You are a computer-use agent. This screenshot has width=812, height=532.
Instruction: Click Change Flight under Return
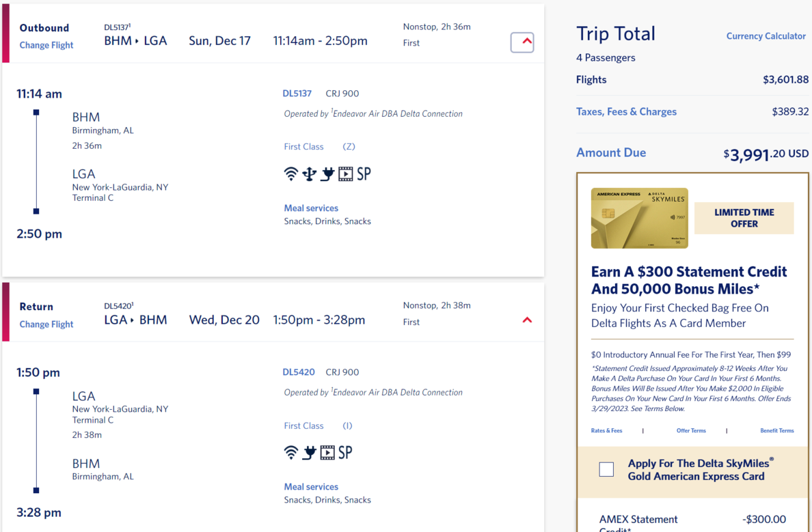[46, 324]
